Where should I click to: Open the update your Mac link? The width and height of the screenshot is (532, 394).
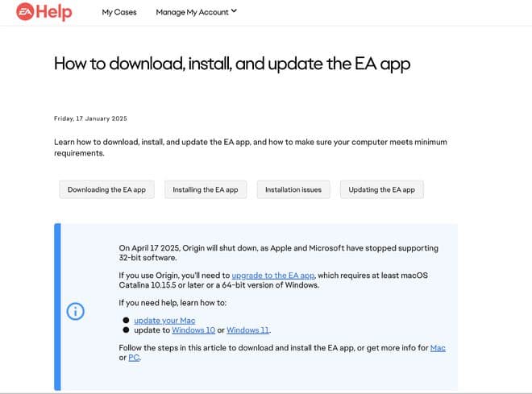pyautogui.click(x=164, y=321)
